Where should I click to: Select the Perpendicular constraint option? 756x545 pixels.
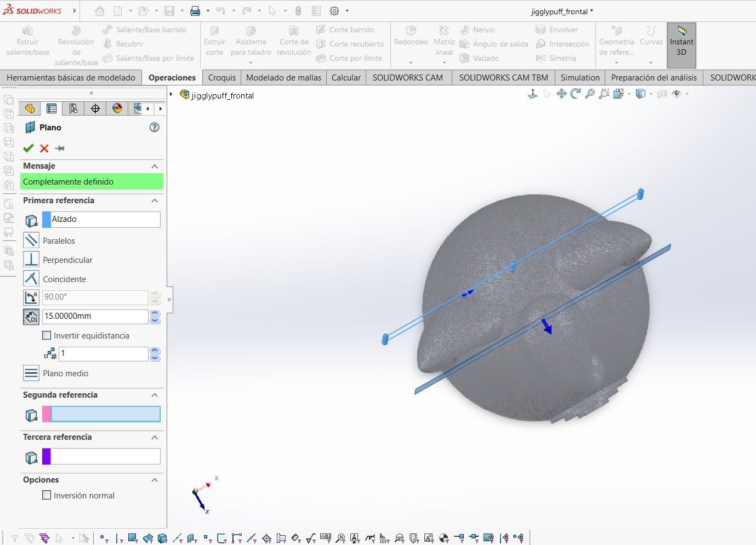coord(31,260)
